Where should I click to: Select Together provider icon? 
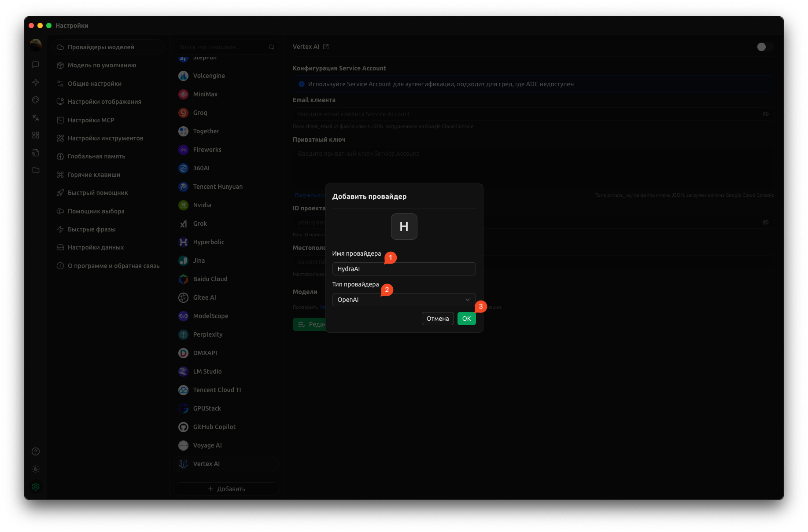coord(184,131)
